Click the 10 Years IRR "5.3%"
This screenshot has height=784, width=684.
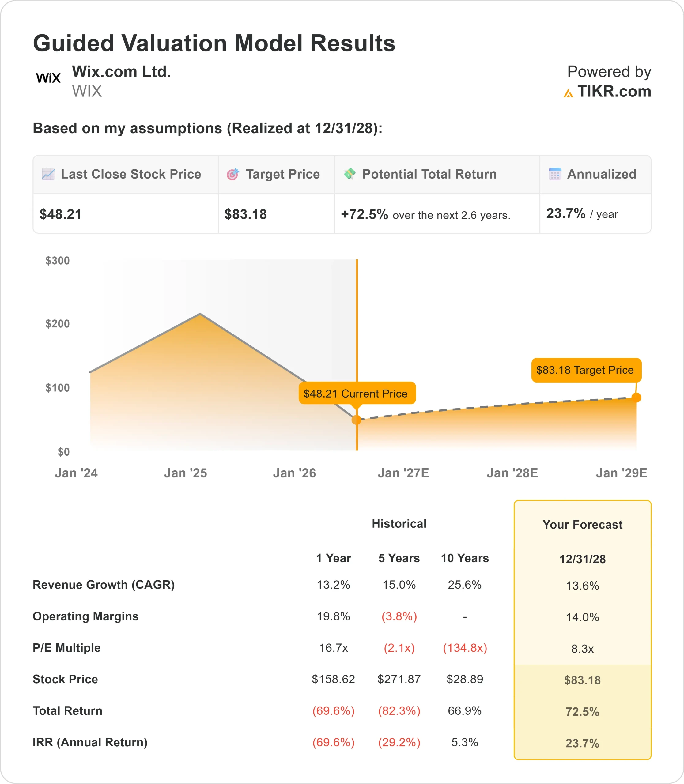(x=465, y=742)
